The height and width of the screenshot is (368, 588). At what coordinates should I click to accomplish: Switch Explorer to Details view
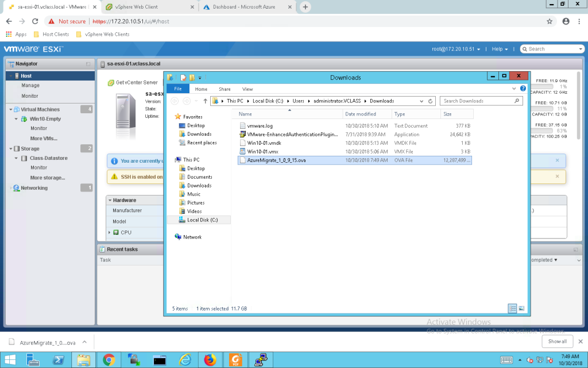(512, 308)
